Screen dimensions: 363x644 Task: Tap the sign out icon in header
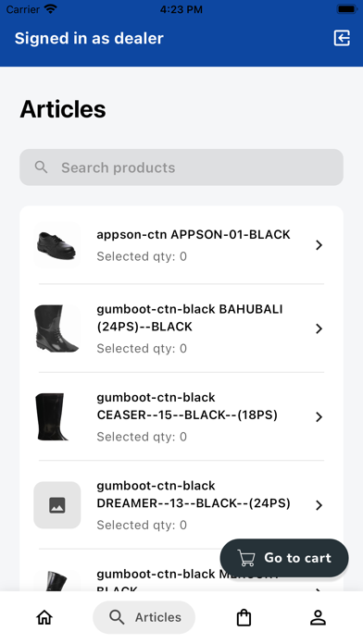tap(342, 38)
